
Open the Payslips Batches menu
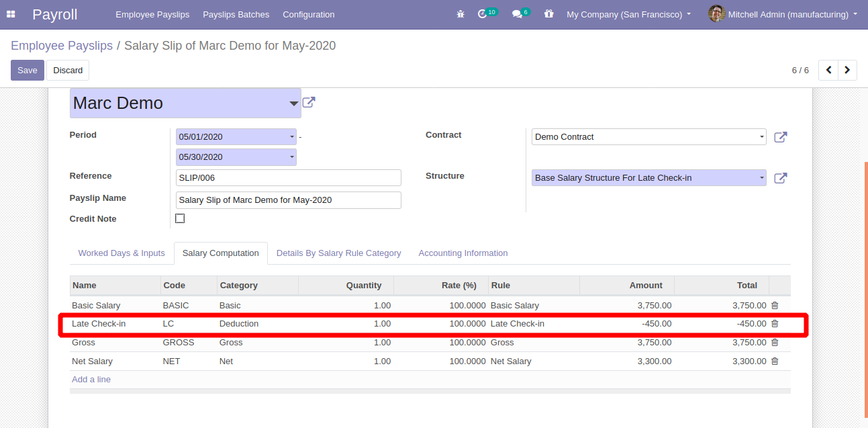click(x=236, y=14)
